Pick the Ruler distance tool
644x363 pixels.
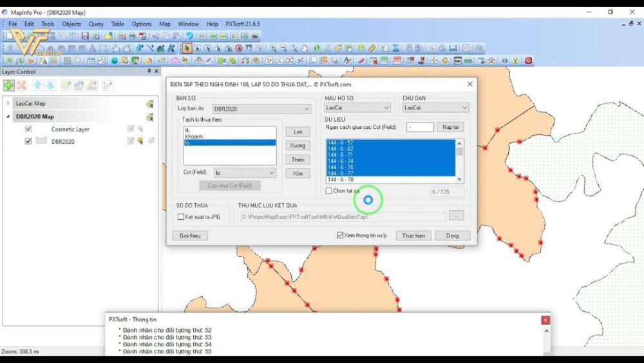372,48
